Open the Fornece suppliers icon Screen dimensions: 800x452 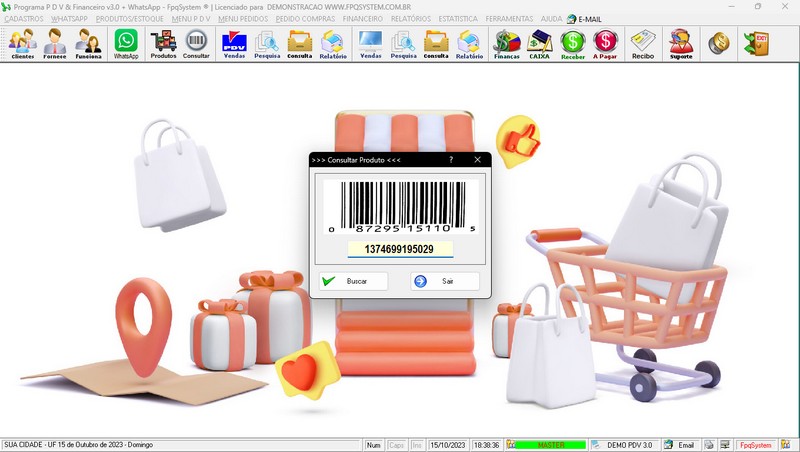[55, 44]
